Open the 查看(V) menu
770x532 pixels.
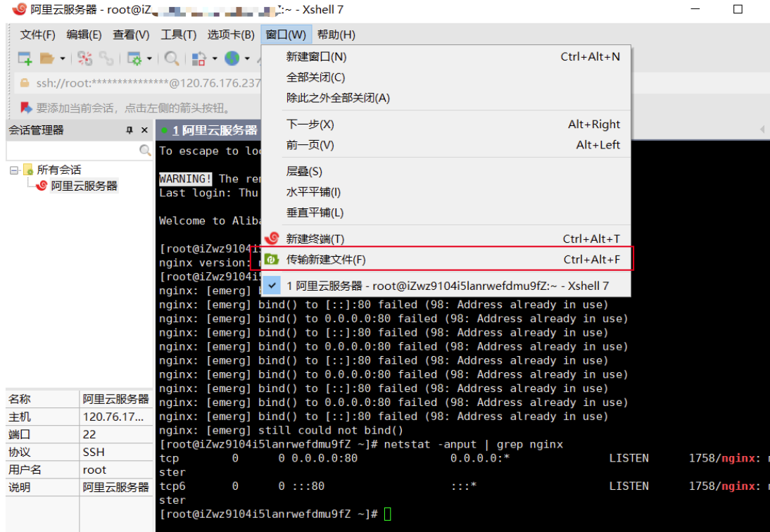[131, 35]
